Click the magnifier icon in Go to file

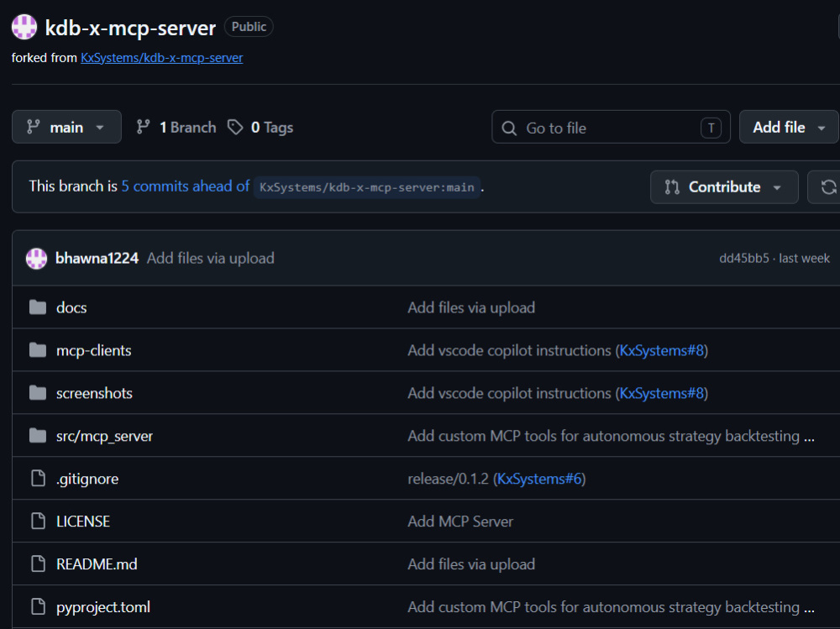point(509,128)
